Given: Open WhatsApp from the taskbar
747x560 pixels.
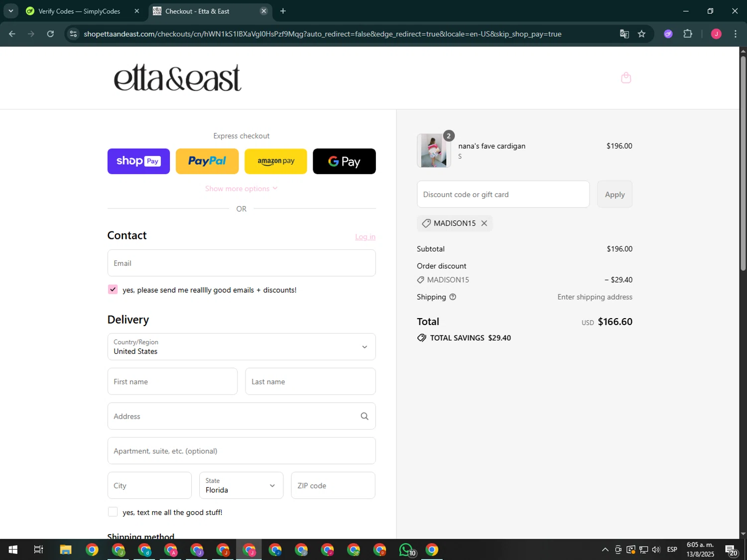Looking at the screenshot, I should (406, 550).
